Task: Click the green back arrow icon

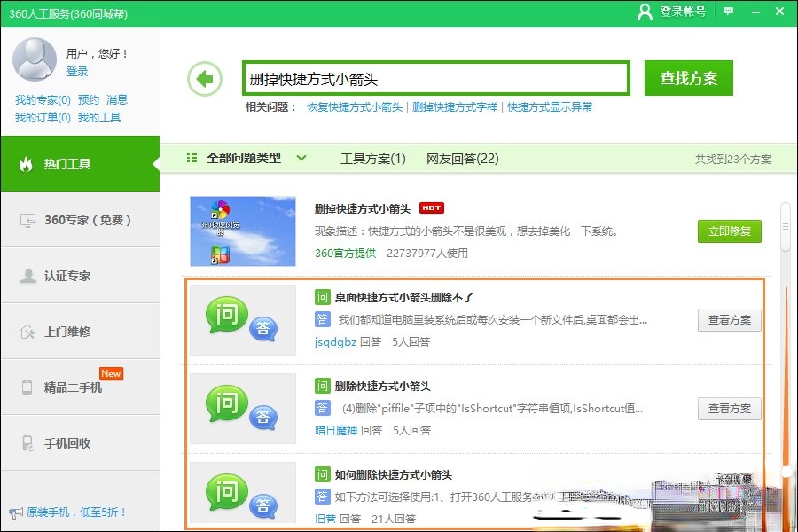Action: [205, 79]
